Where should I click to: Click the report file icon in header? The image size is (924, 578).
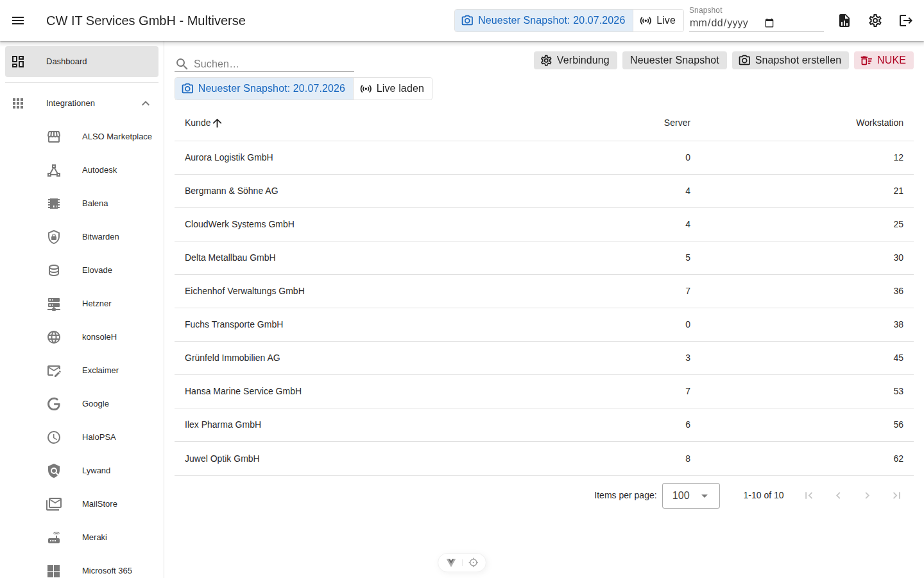(844, 21)
